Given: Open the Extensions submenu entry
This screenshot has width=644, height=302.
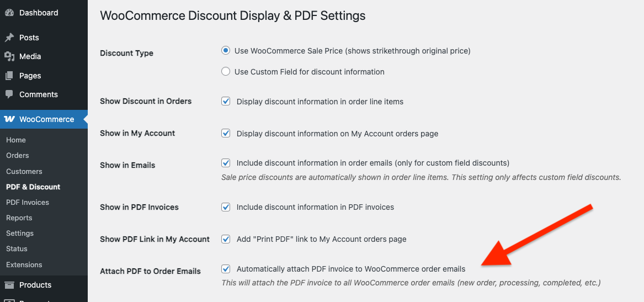Looking at the screenshot, I should [x=24, y=264].
